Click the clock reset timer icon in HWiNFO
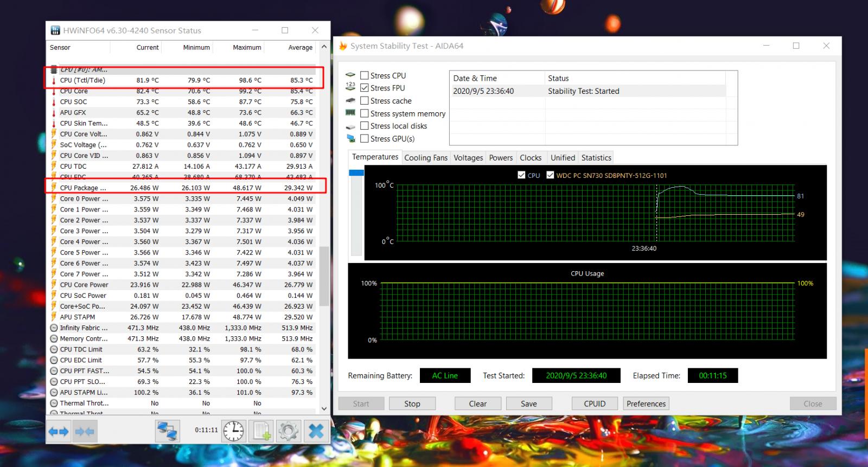Screen dimensions: 868x467 [233, 432]
